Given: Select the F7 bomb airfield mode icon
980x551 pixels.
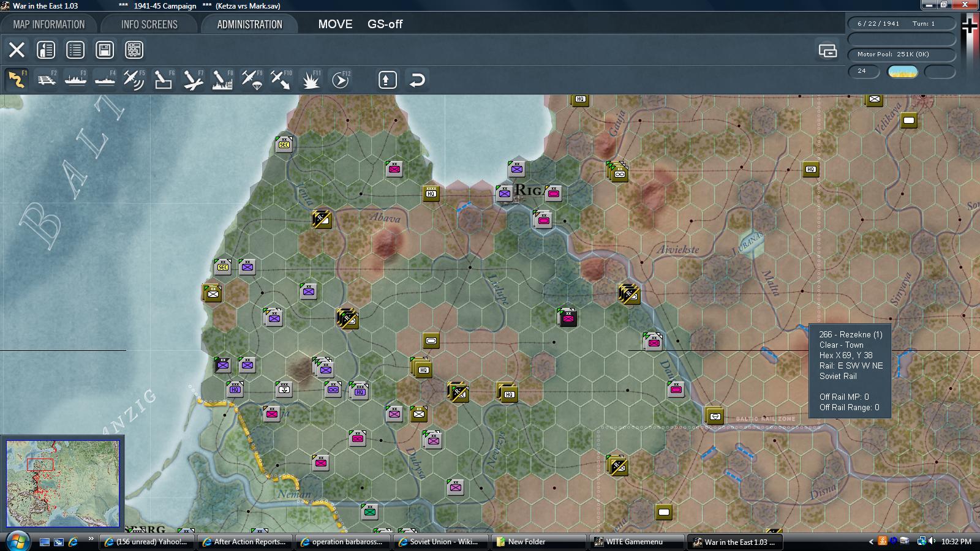Looking at the screenshot, I should 193,80.
